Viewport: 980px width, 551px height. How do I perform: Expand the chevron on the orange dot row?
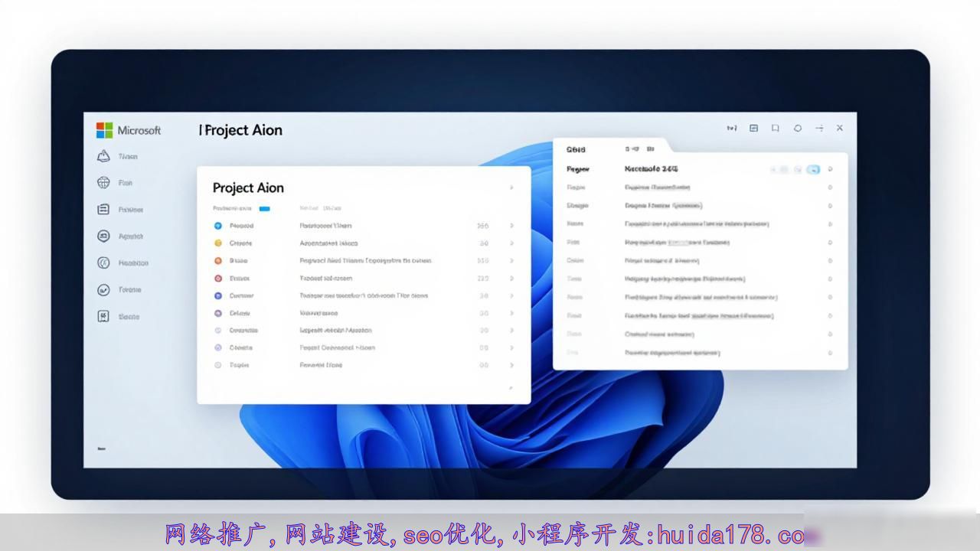pos(511,261)
